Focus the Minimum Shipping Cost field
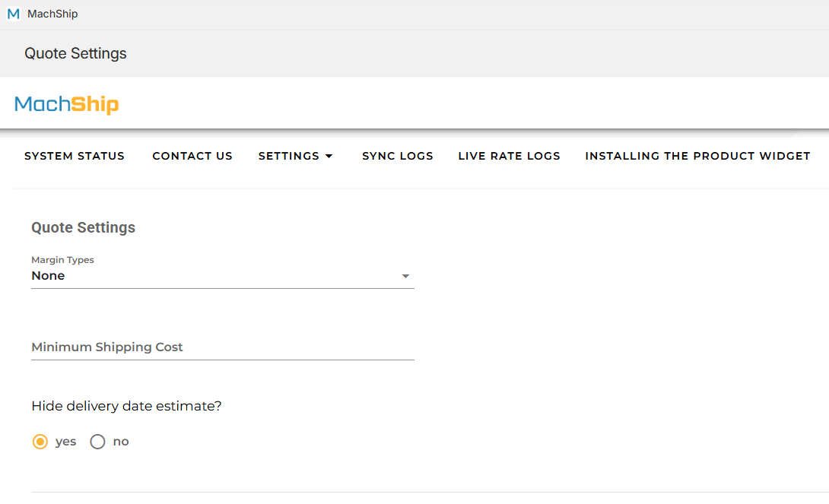Image resolution: width=829 pixels, height=504 pixels. [222, 347]
